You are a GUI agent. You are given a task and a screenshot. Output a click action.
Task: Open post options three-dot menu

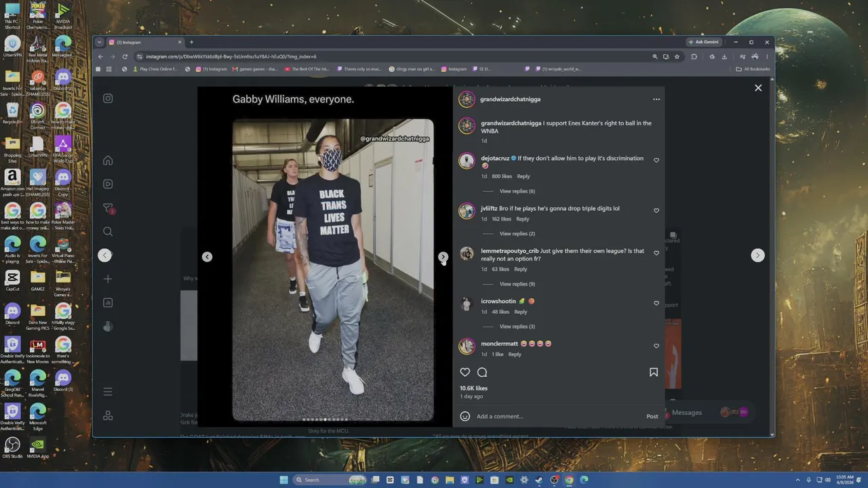656,99
